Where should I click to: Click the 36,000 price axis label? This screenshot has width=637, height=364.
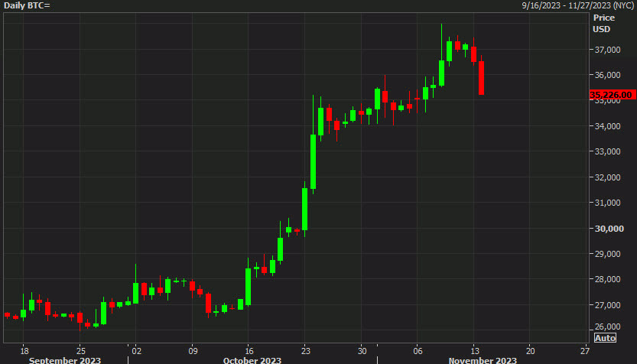coord(607,75)
